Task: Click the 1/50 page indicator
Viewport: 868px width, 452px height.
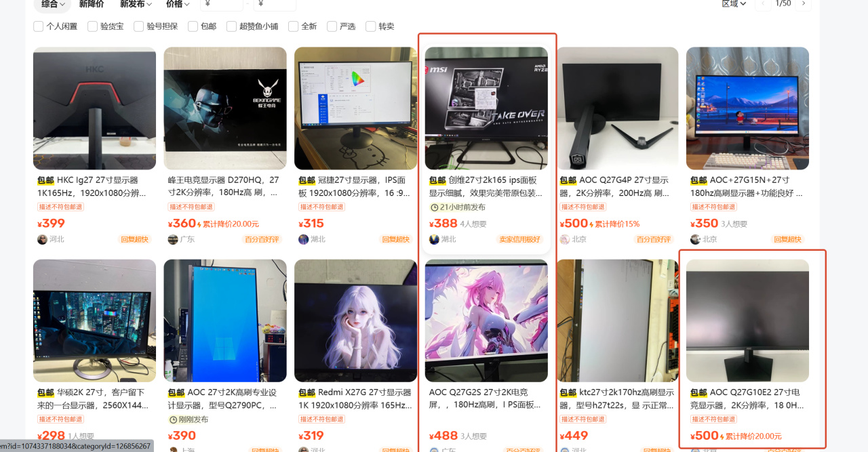Action: (783, 4)
